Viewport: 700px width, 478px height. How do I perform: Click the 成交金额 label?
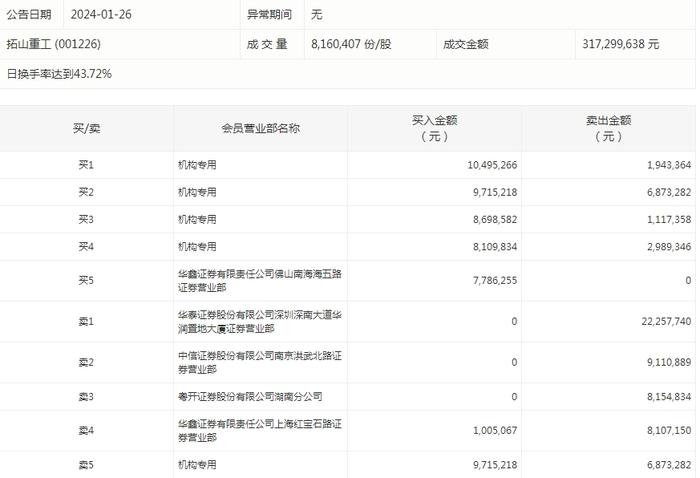click(466, 44)
